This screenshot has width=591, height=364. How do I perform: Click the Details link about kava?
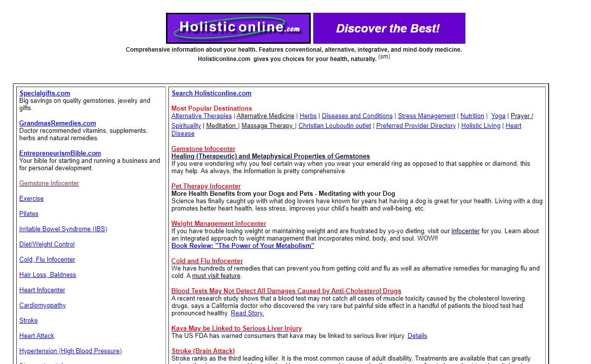click(417, 335)
